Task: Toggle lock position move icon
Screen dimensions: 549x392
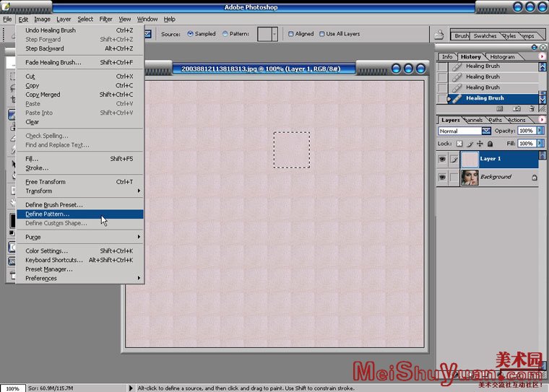Action: pos(480,144)
